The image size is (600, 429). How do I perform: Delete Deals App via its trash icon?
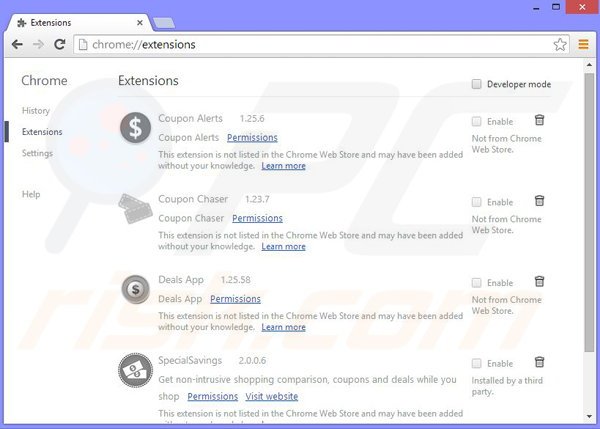[x=539, y=281]
